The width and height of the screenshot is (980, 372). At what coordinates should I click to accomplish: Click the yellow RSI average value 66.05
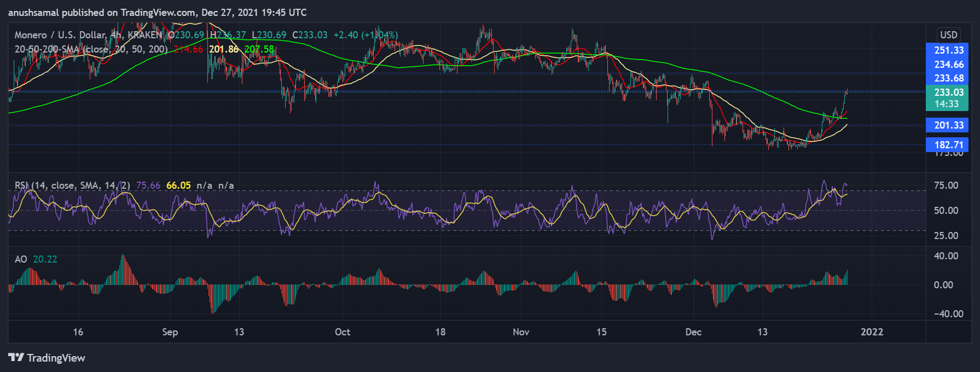178,185
